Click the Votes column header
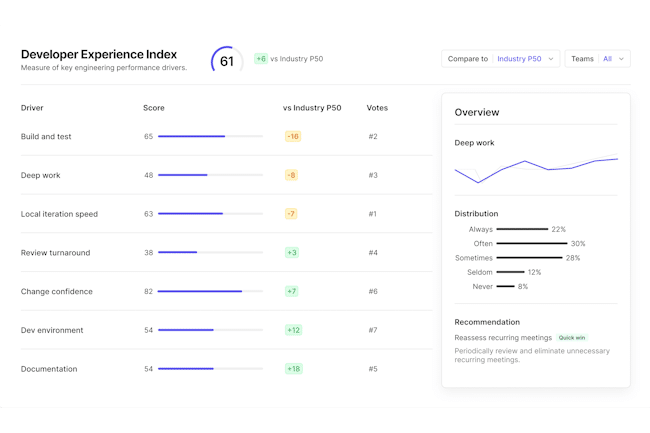 coord(377,108)
